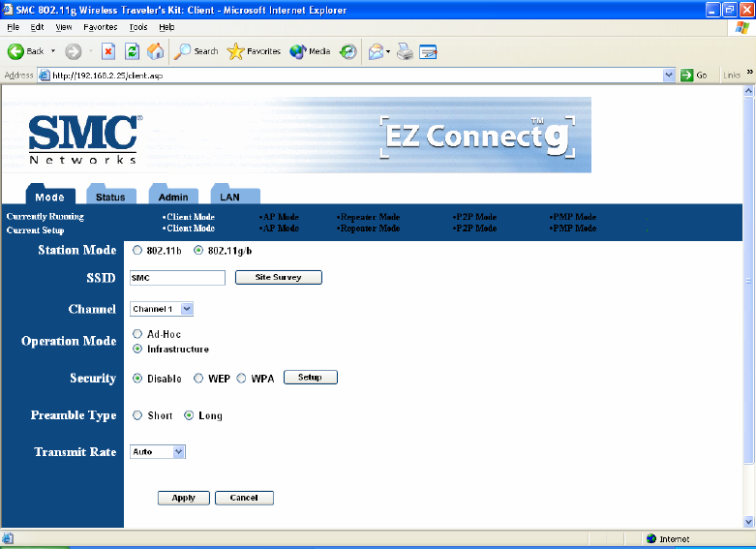Switch to the LAN tab
The width and height of the screenshot is (756, 549).
[235, 195]
